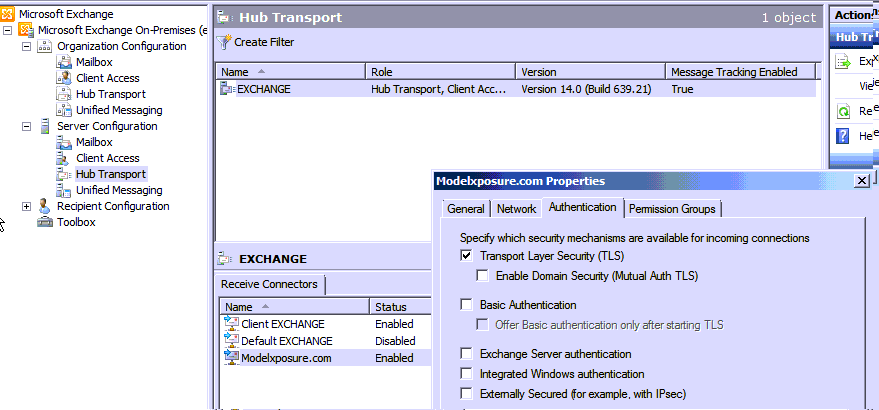Click the Client EXCHANGE connector icon

pyautogui.click(x=231, y=323)
